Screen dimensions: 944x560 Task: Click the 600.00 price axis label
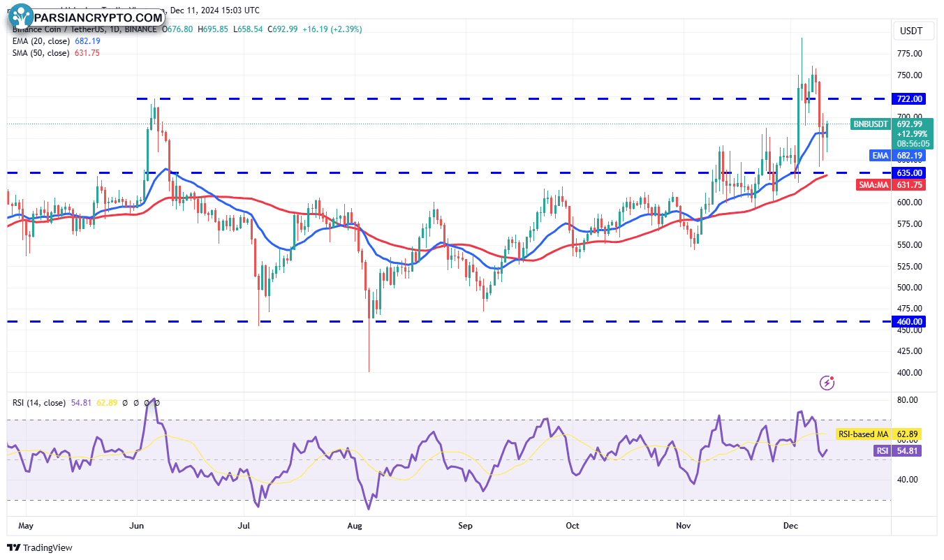[x=910, y=202]
